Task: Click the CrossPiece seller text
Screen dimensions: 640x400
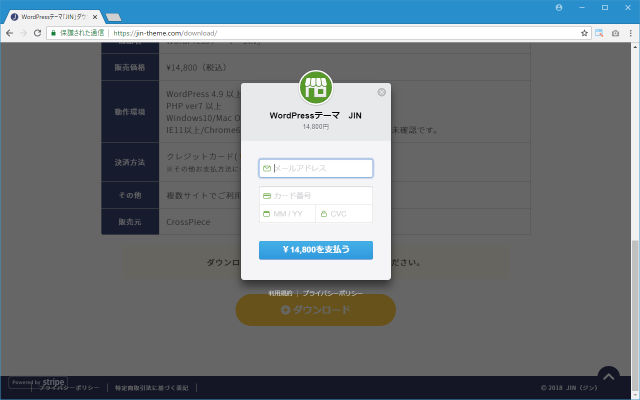Action: tap(188, 222)
